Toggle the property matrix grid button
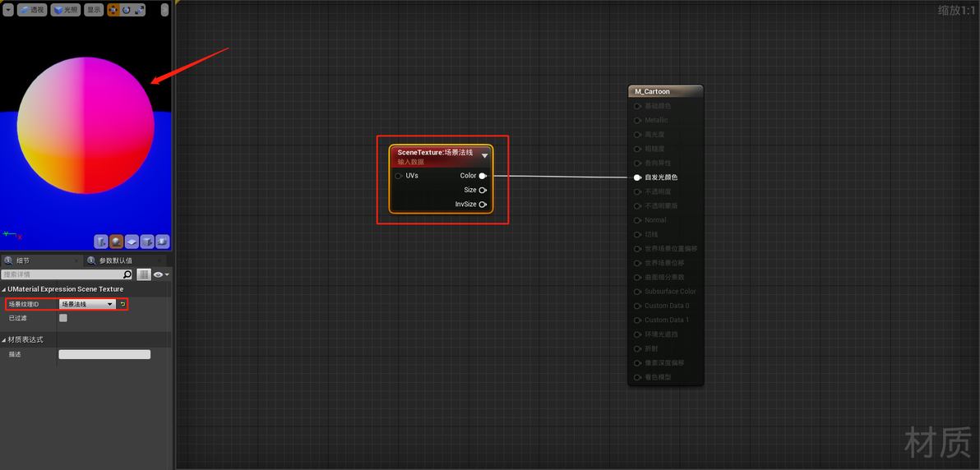This screenshot has height=470, width=980. [144, 274]
